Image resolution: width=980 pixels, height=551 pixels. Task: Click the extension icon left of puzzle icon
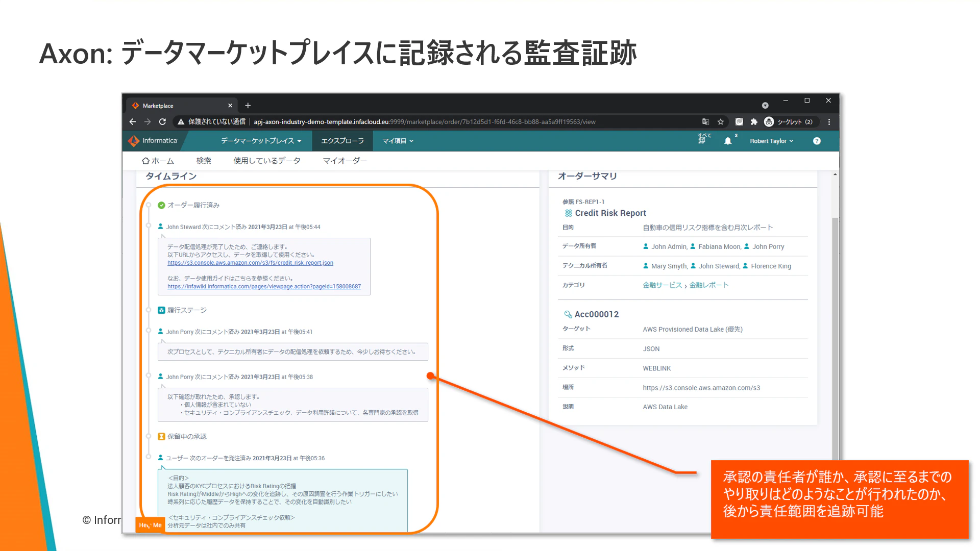click(739, 122)
